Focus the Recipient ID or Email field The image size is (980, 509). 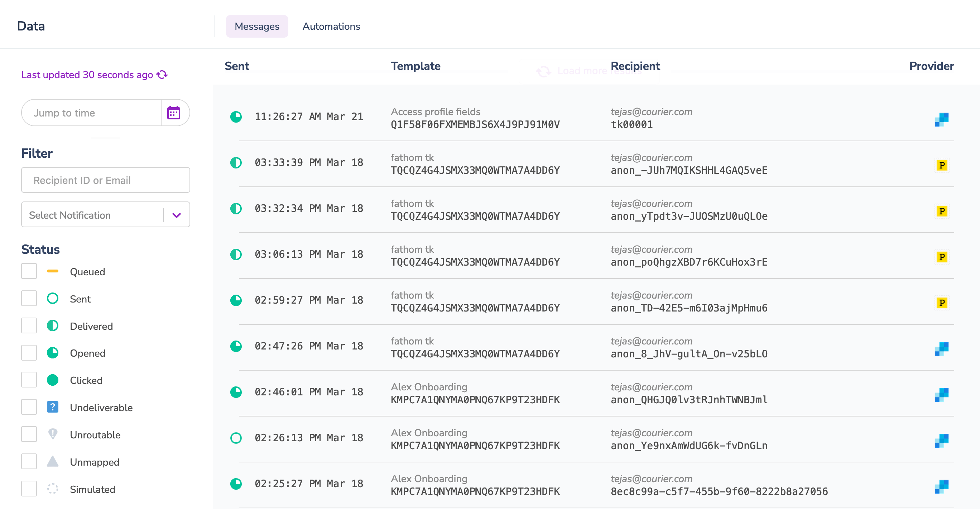tap(105, 180)
